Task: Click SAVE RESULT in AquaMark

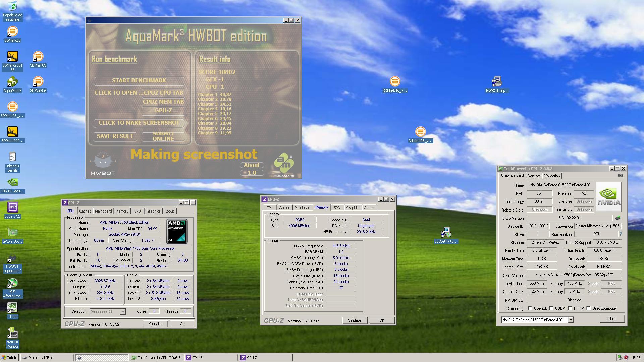Action: 115,136
